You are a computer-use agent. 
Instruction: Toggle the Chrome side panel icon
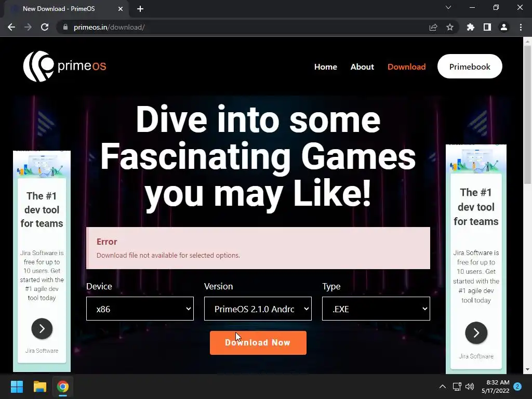[x=487, y=27]
